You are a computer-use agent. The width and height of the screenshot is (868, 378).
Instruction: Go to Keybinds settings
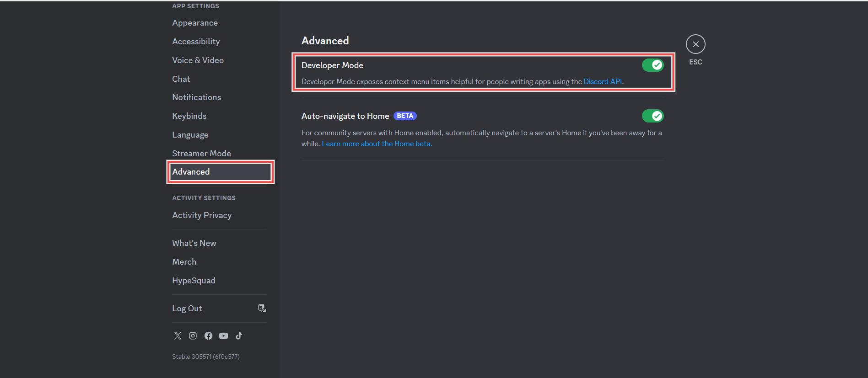pos(189,116)
